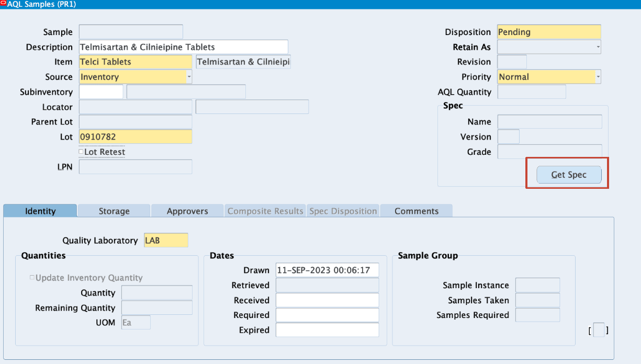Image resolution: width=641 pixels, height=364 pixels.
Task: Select the Composite Results tab
Action: click(265, 211)
